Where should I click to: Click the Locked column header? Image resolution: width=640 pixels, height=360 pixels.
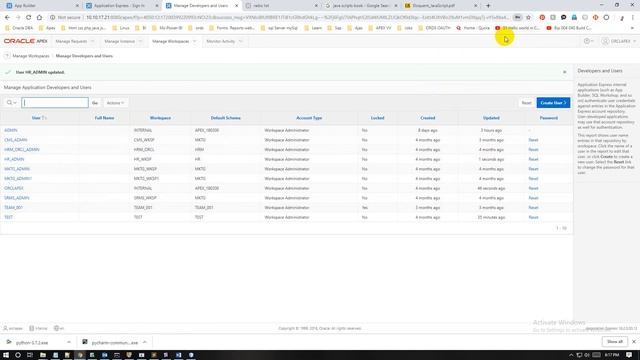(378, 118)
